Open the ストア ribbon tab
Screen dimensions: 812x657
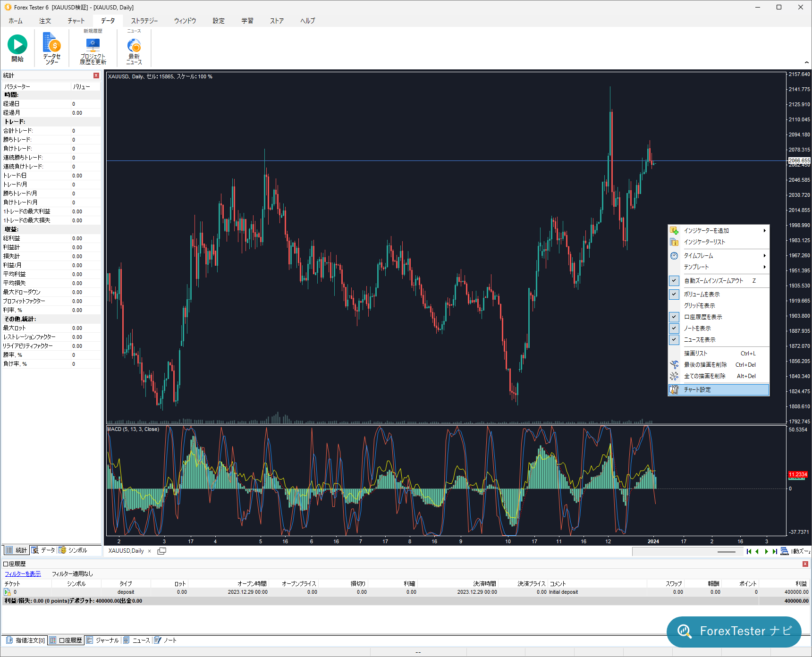pyautogui.click(x=277, y=21)
